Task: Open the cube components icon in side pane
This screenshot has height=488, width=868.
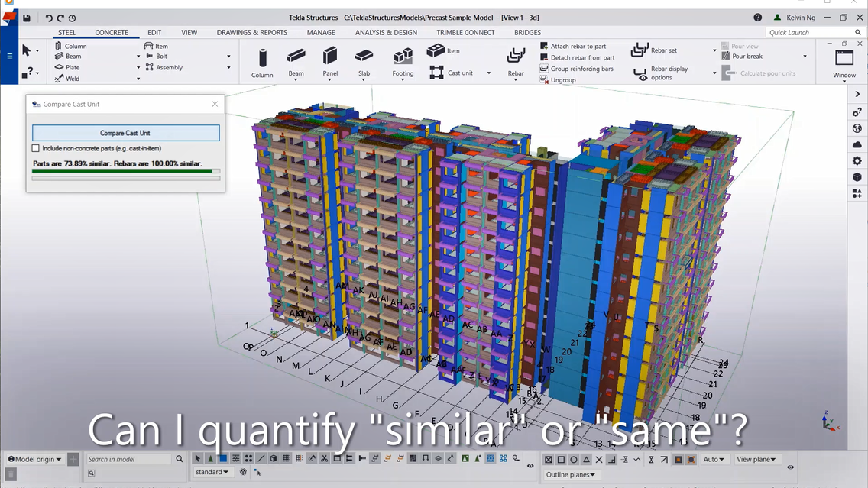Action: 857,177
